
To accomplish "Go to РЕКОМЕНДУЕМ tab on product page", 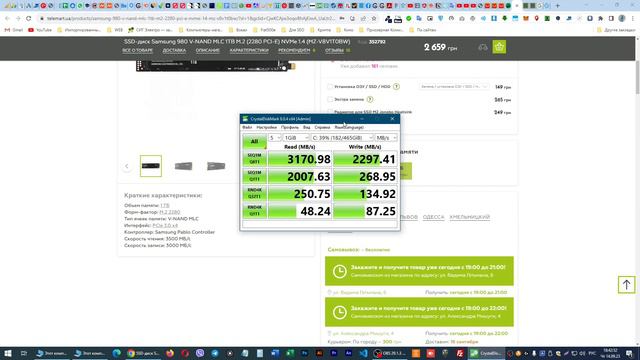I will click(x=294, y=50).
